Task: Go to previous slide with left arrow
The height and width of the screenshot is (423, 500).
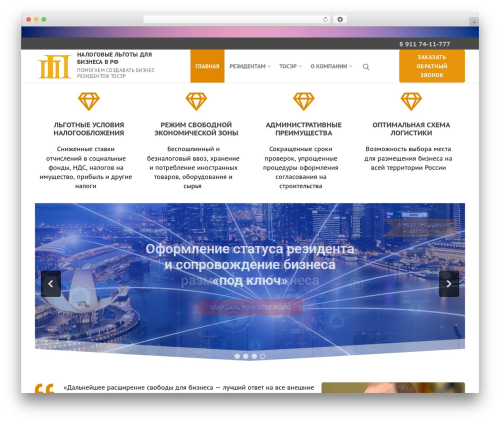Action: 51,284
